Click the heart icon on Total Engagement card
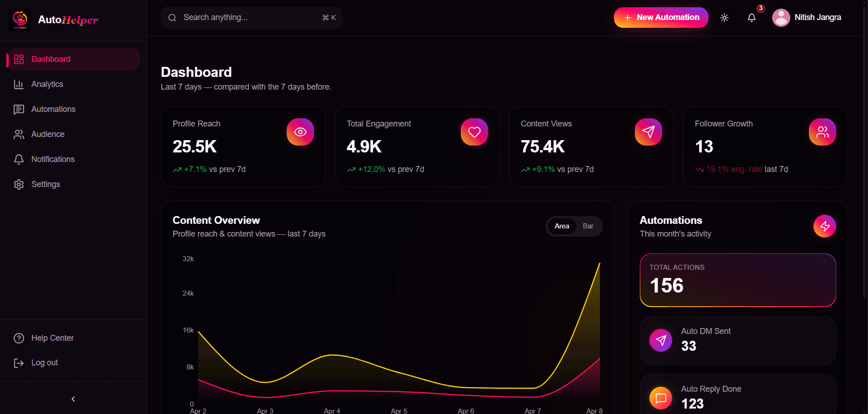The image size is (868, 414). coord(474,132)
